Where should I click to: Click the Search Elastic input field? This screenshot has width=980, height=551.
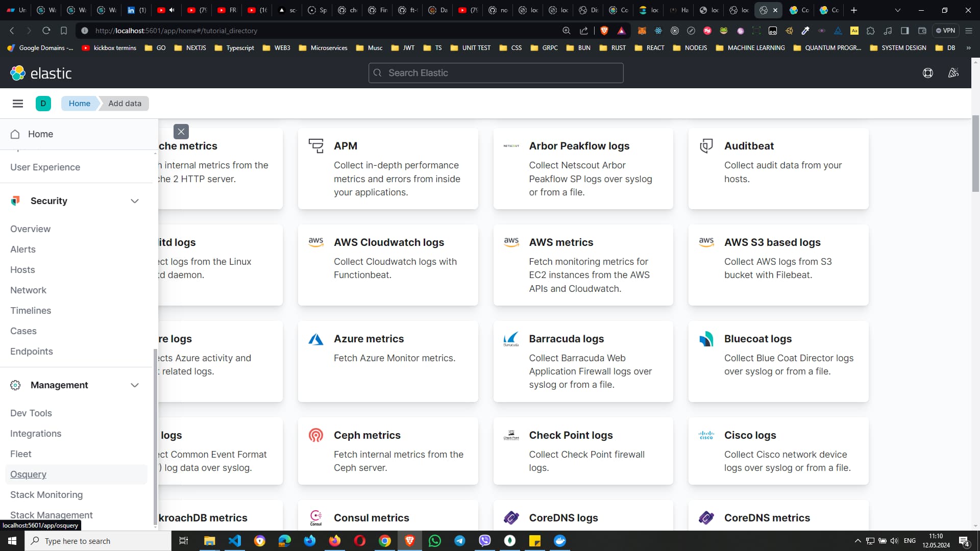495,72
